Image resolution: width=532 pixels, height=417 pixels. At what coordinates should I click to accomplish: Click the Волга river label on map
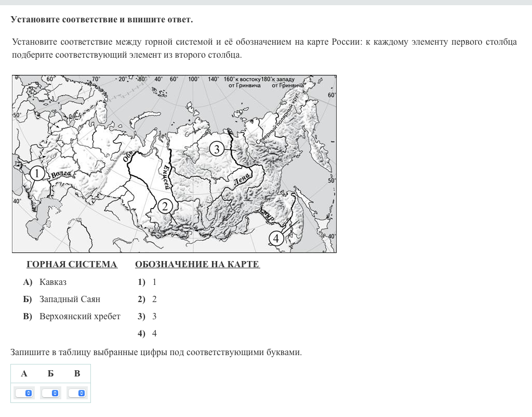click(61, 175)
